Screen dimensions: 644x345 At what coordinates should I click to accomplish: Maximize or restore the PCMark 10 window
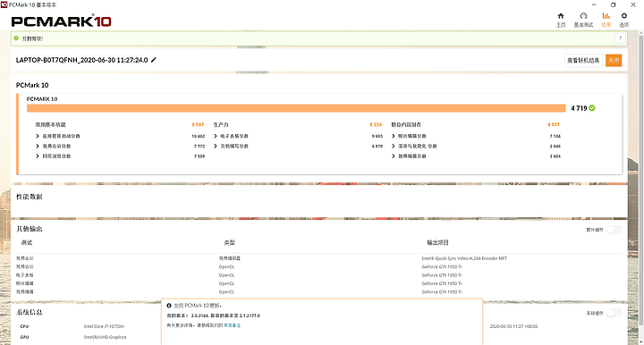pyautogui.click(x=614, y=4)
